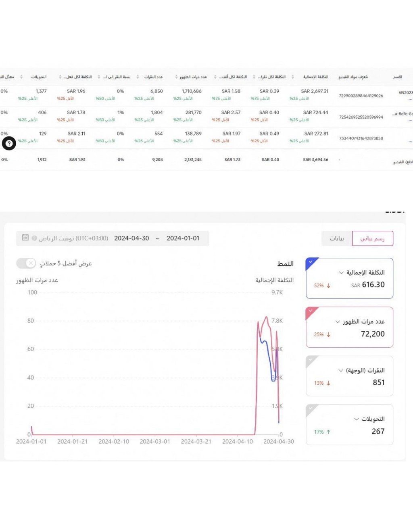Open the date range 2024-01-01 to 2024-04-30 field
Image resolution: width=413 pixels, height=532 pixels.
click(113, 238)
